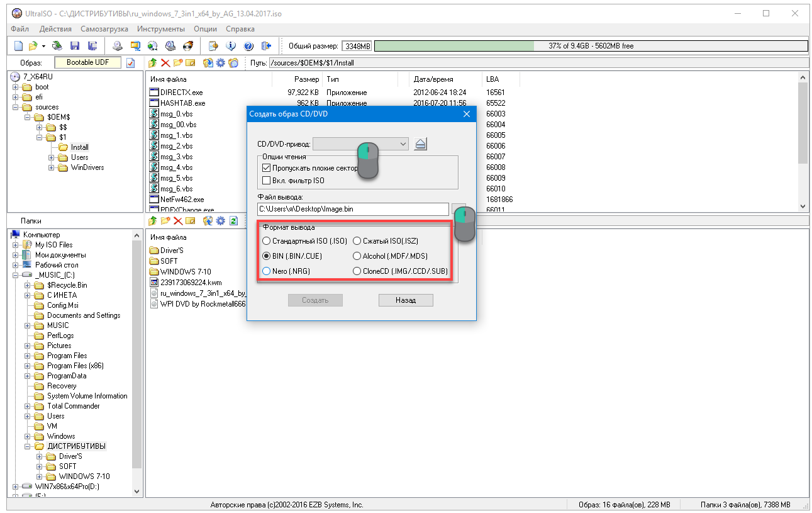Expand the boot folder in image tree
Viewport: 812px width, 513px height.
[x=16, y=87]
